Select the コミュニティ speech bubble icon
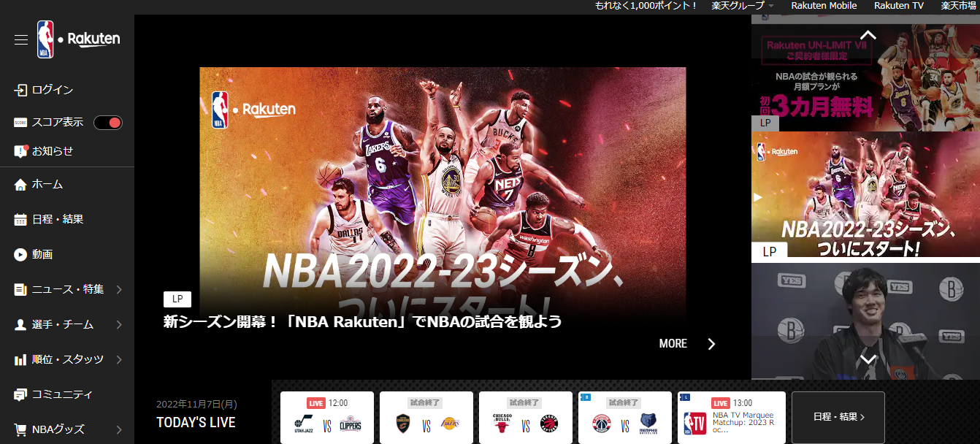This screenshot has width=980, height=444. tap(20, 394)
